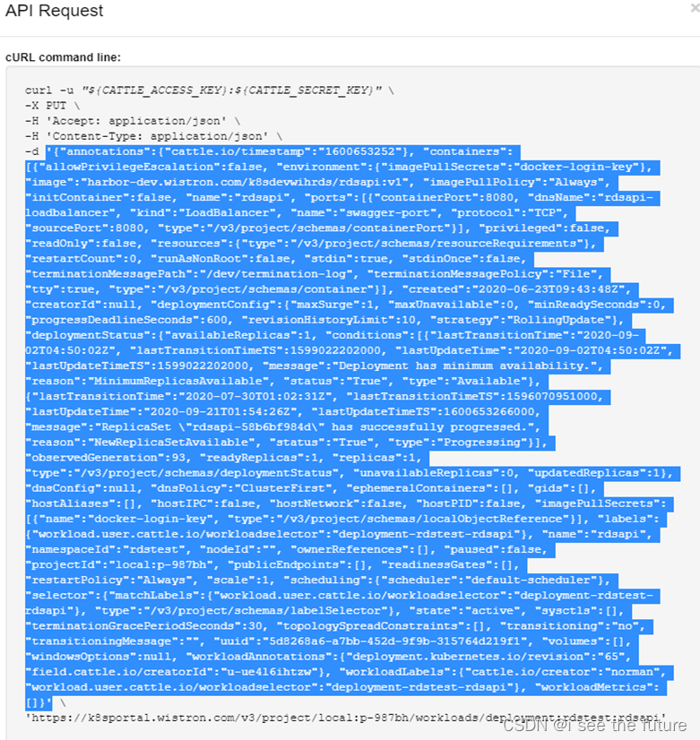The height and width of the screenshot is (740, 700).
Task: Click the Accept: application/json header line
Action: [133, 121]
